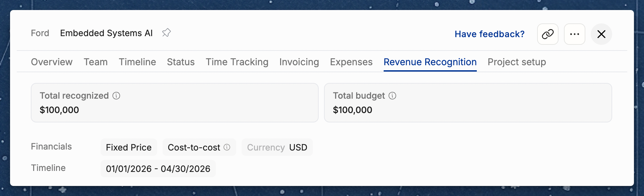The image size is (644, 196).
Task: Open the Have feedback? link
Action: [x=490, y=34]
